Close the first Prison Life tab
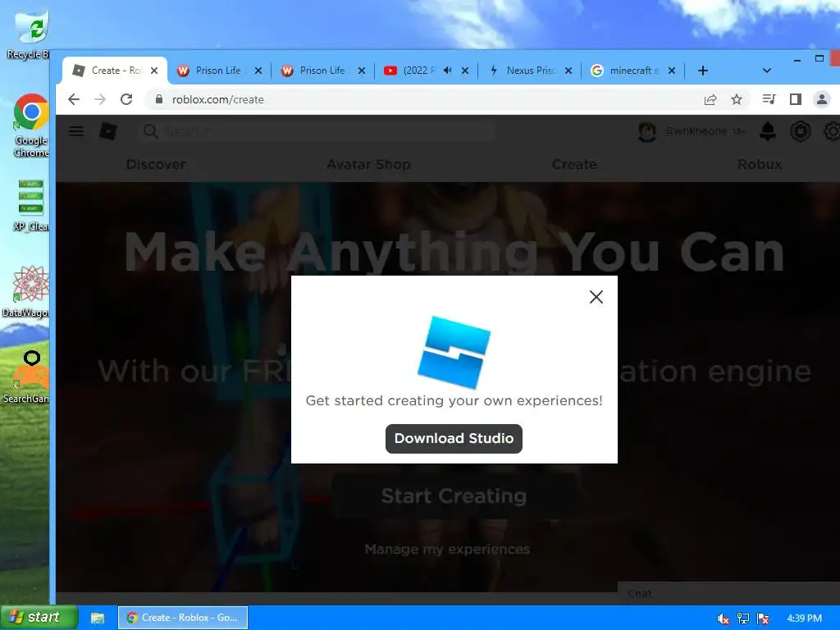The height and width of the screenshot is (630, 840). click(258, 71)
